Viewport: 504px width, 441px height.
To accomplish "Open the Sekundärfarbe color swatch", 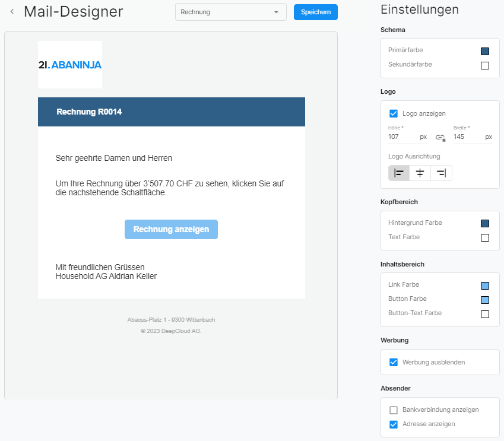I will (x=485, y=65).
